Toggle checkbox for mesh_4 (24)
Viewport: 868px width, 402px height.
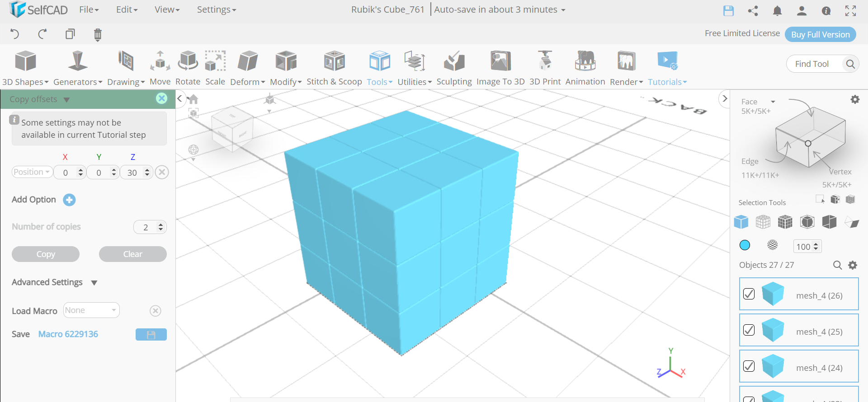(x=749, y=366)
